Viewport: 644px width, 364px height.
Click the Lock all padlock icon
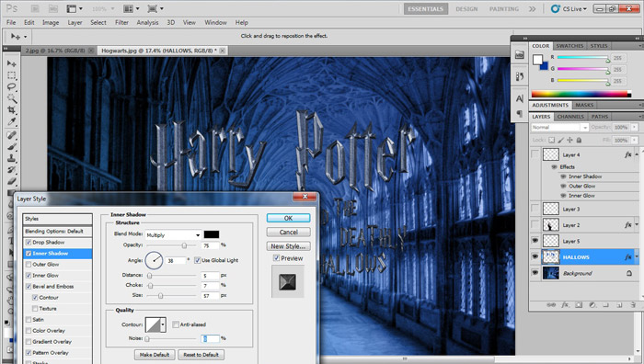tap(579, 140)
